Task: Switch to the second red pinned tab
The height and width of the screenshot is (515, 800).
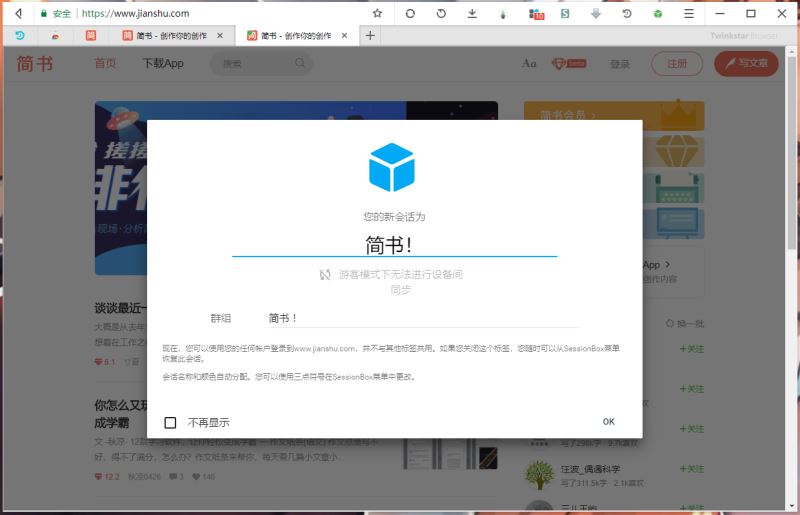Action: [x=55, y=36]
